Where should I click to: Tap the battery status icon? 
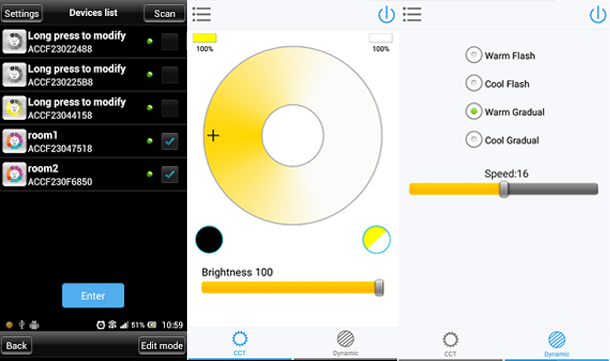pos(152,325)
